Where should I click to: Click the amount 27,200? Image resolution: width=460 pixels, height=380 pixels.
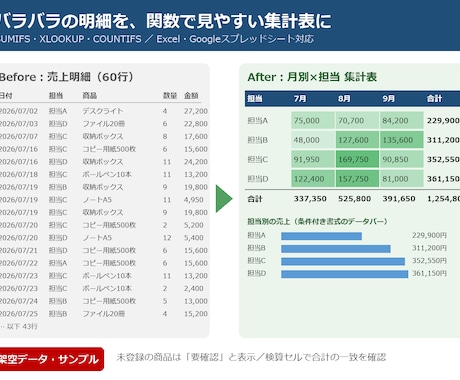pyautogui.click(x=196, y=111)
